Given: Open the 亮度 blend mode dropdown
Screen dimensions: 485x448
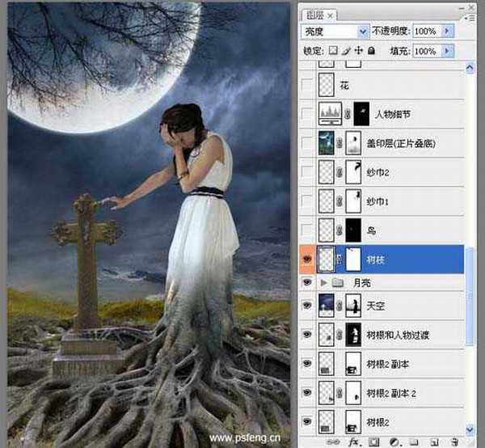Looking at the screenshot, I should point(362,31).
